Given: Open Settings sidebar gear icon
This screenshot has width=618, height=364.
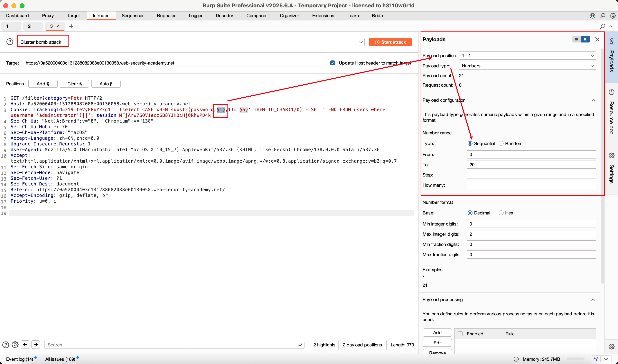Looking at the screenshot, I should point(611,155).
